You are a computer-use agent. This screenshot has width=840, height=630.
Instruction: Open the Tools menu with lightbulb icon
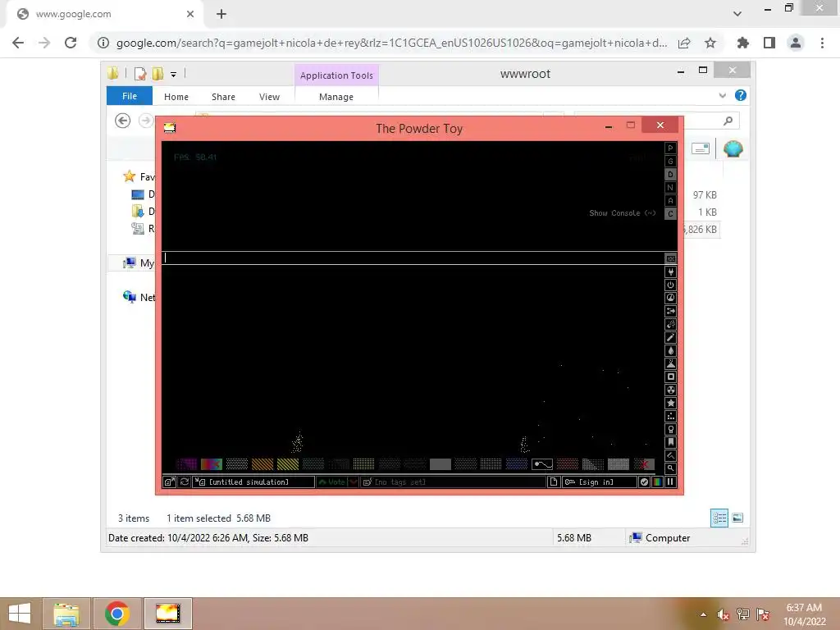pos(670,429)
